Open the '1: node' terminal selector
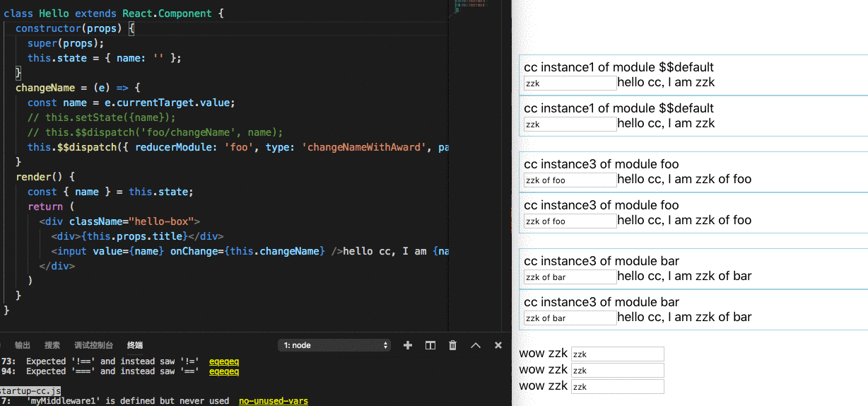The height and width of the screenshot is (406, 868). point(335,345)
